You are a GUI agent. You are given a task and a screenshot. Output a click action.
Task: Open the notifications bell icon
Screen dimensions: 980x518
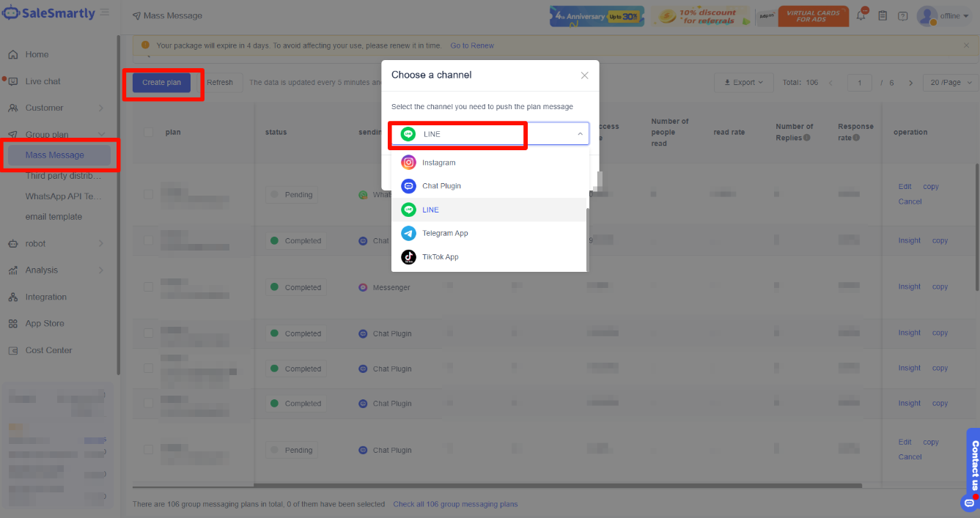[861, 15]
